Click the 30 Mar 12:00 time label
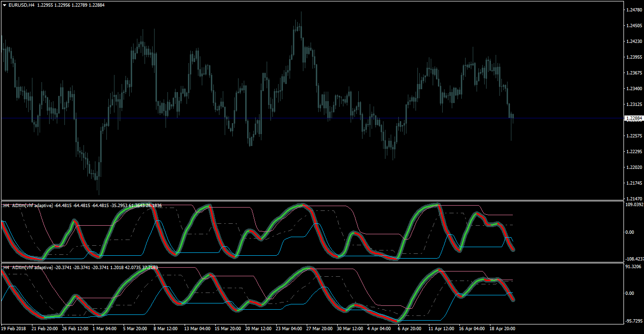The width and height of the screenshot is (644, 334). (x=350, y=329)
